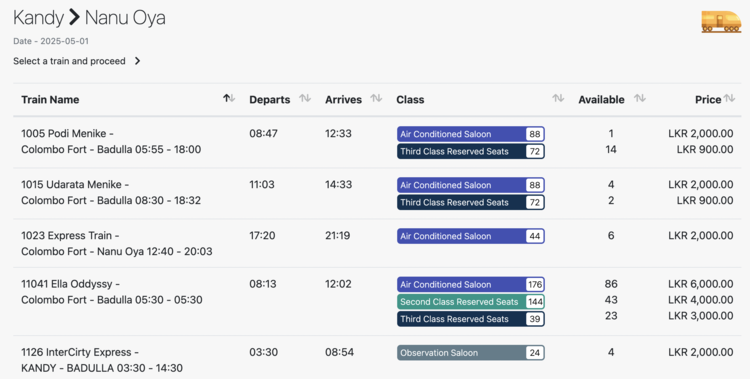
Task: Click available seat count 6 for 1023 Express
Action: tap(611, 235)
